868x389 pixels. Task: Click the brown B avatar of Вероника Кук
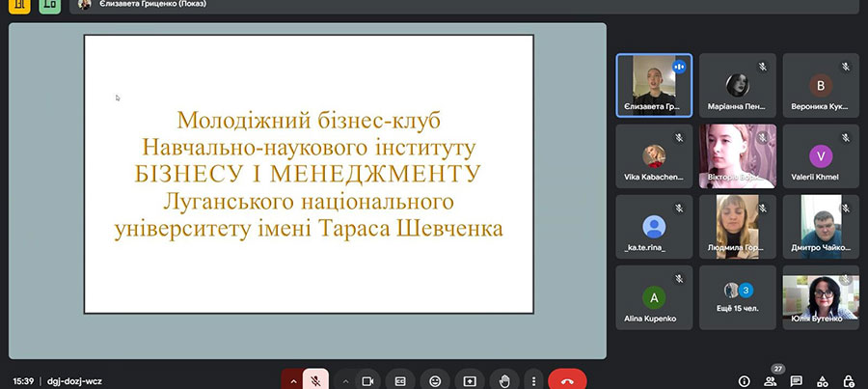(821, 85)
